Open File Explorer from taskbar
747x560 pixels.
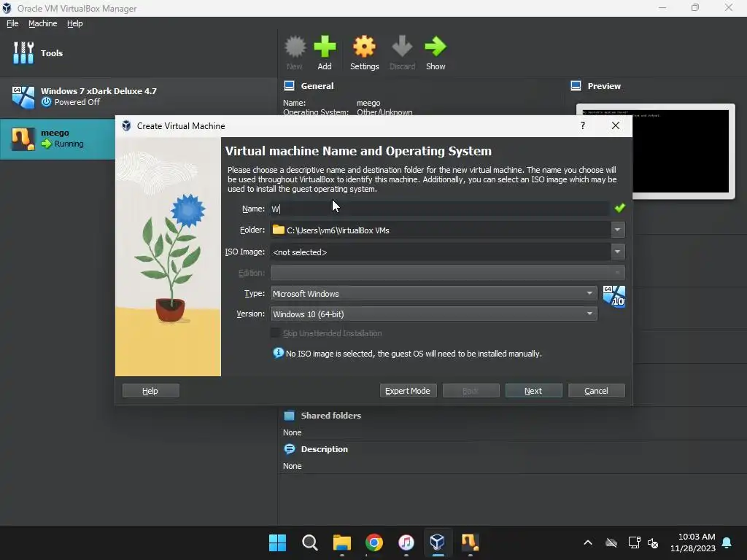pyautogui.click(x=342, y=542)
